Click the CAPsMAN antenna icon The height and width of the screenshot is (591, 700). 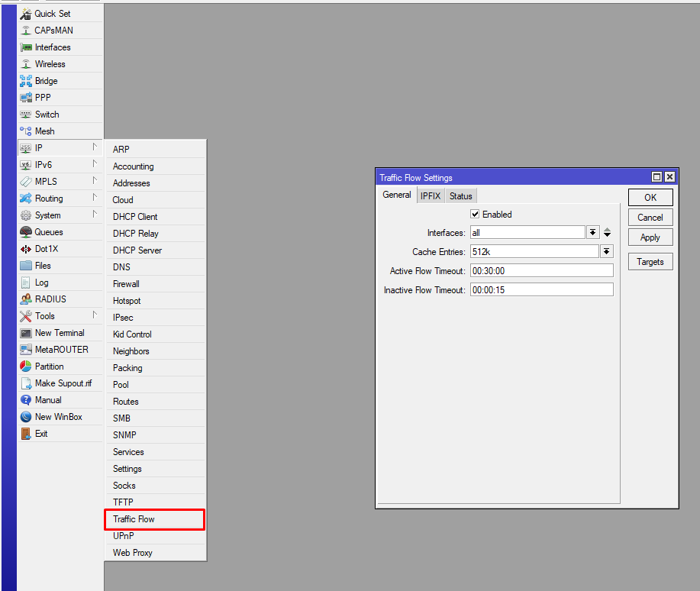26,31
